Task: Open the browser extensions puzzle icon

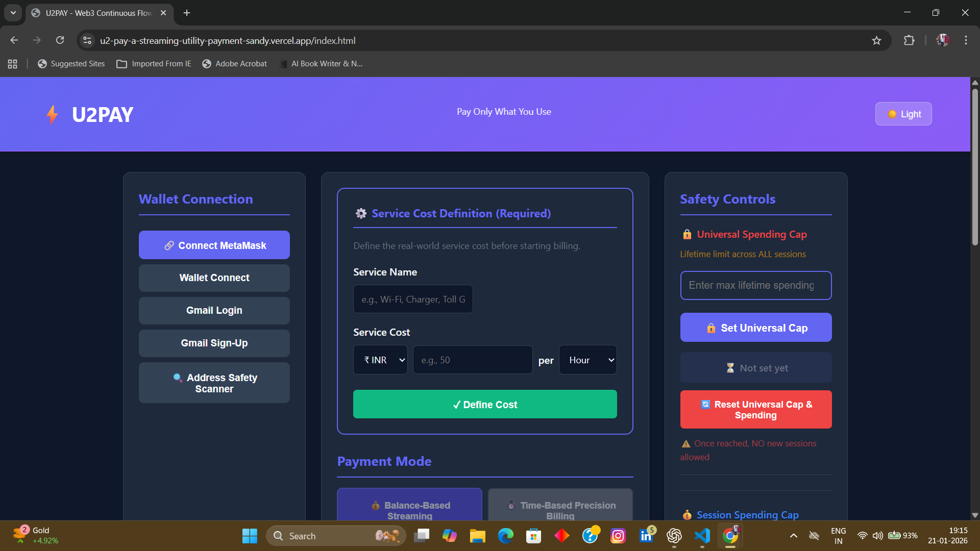Action: [909, 41]
